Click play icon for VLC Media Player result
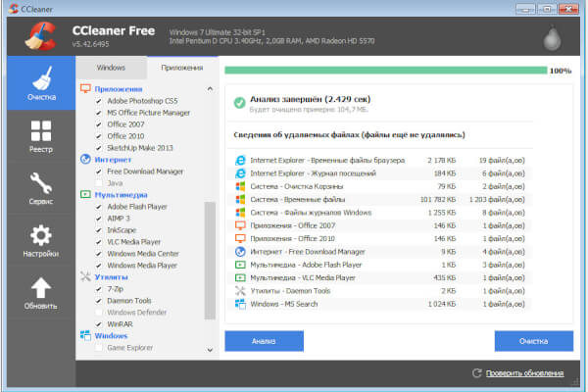The width and height of the screenshot is (588, 392). coord(240,278)
